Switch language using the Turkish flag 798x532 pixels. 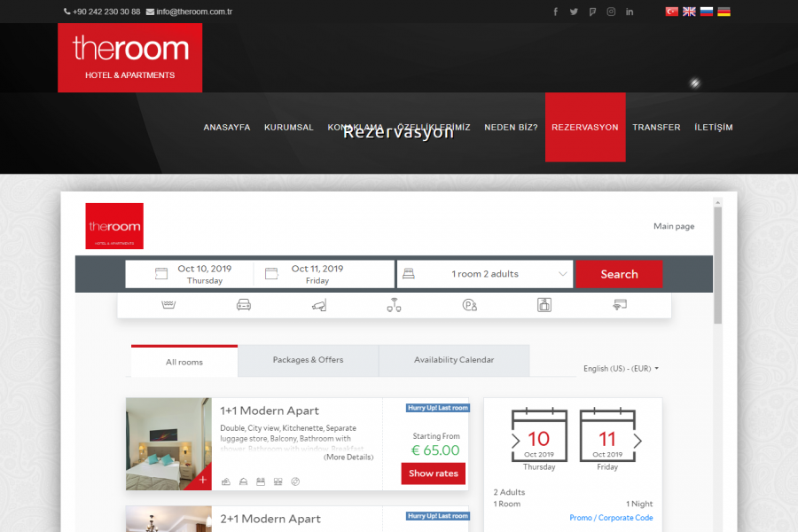(x=672, y=12)
